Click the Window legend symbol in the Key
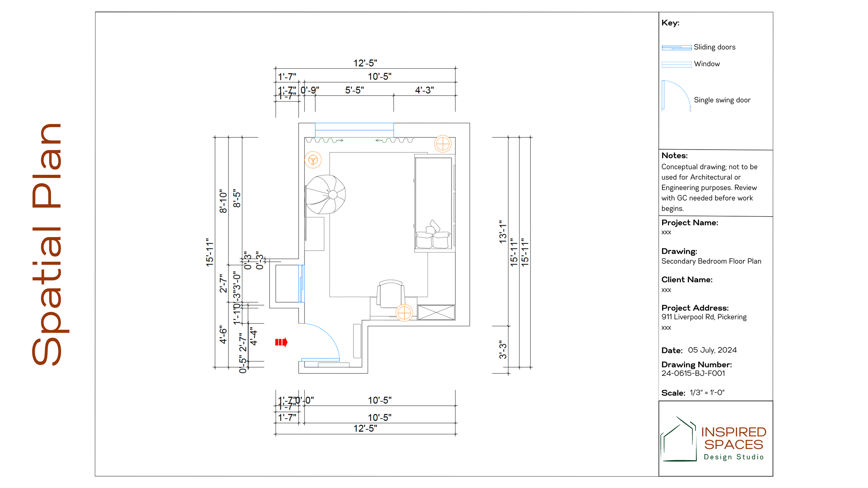Image resolution: width=868 pixels, height=488 pixels. [x=676, y=64]
